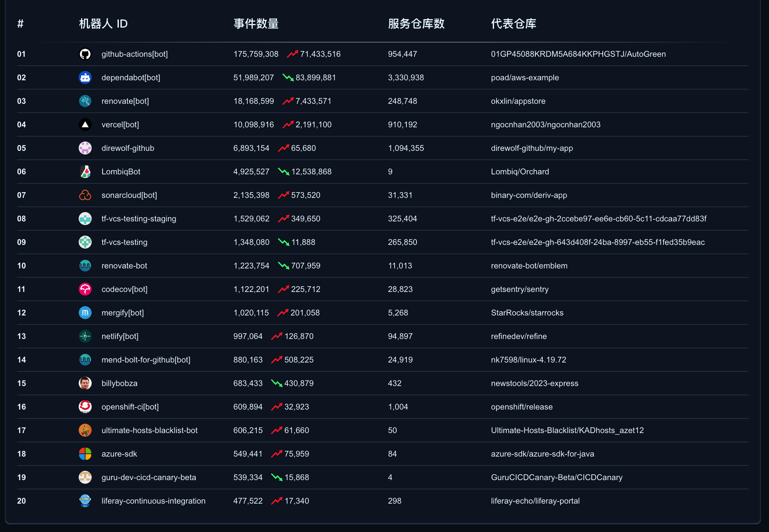Click the renovate[bot] avatar icon
The height and width of the screenshot is (532, 769).
pyautogui.click(x=85, y=101)
